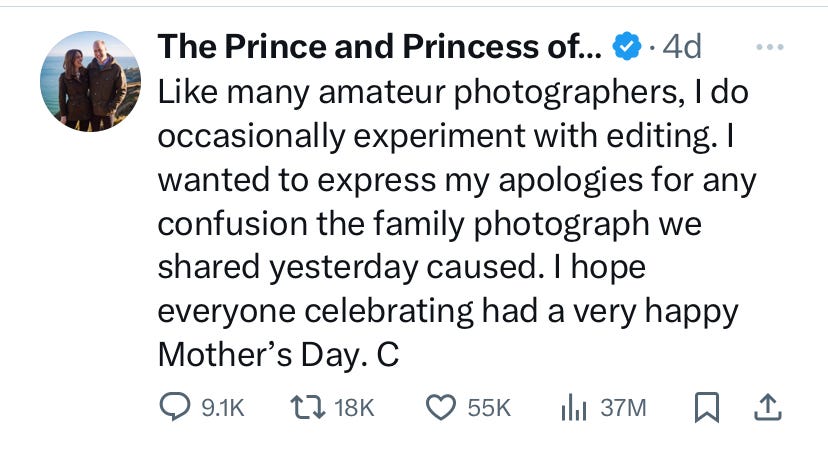Click the 55K likes count
828x451 pixels.
(489, 408)
